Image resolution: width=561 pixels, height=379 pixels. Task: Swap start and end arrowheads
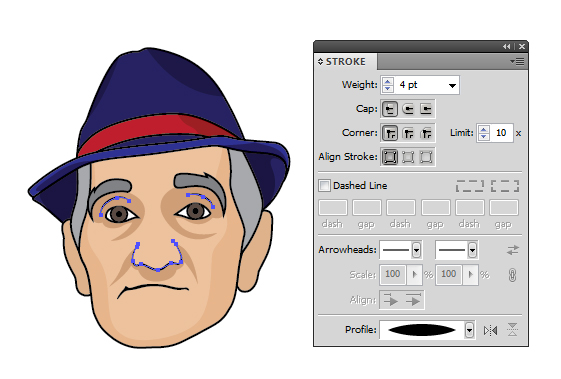[513, 250]
